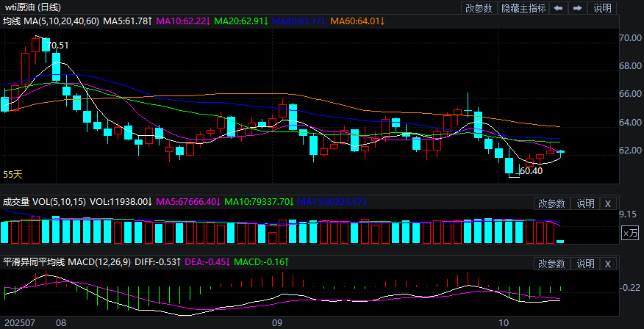Open 改参数 in the MACD panel
The width and height of the screenshot is (644, 329).
[551, 264]
